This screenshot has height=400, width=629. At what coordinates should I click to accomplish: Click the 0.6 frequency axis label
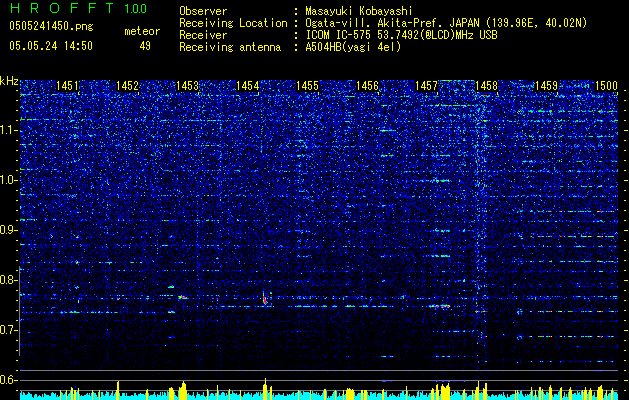[9, 380]
